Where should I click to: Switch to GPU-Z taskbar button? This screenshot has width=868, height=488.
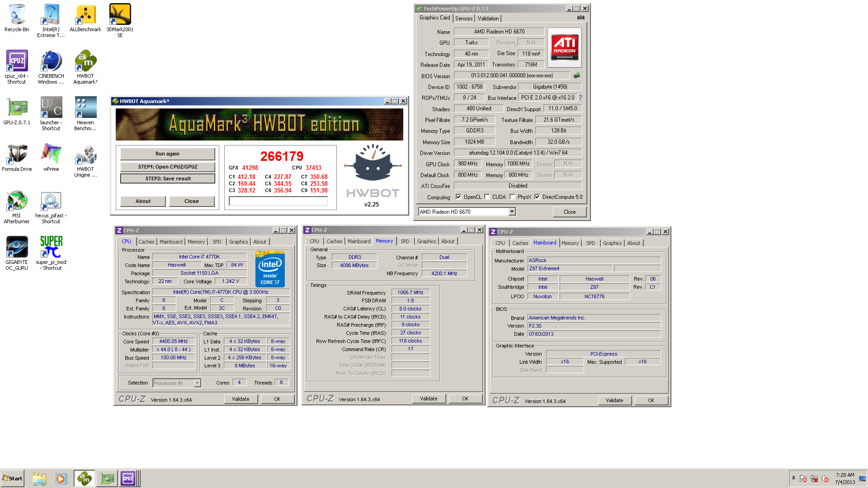[x=107, y=479]
